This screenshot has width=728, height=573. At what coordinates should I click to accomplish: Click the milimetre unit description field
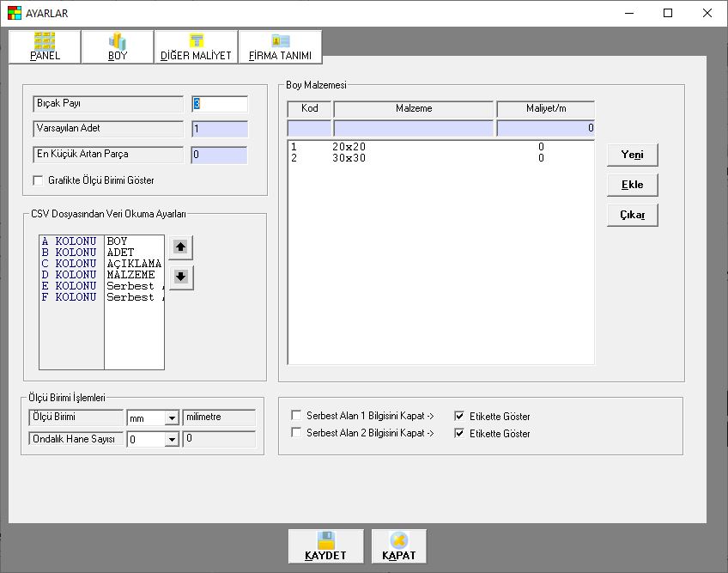coord(219,418)
